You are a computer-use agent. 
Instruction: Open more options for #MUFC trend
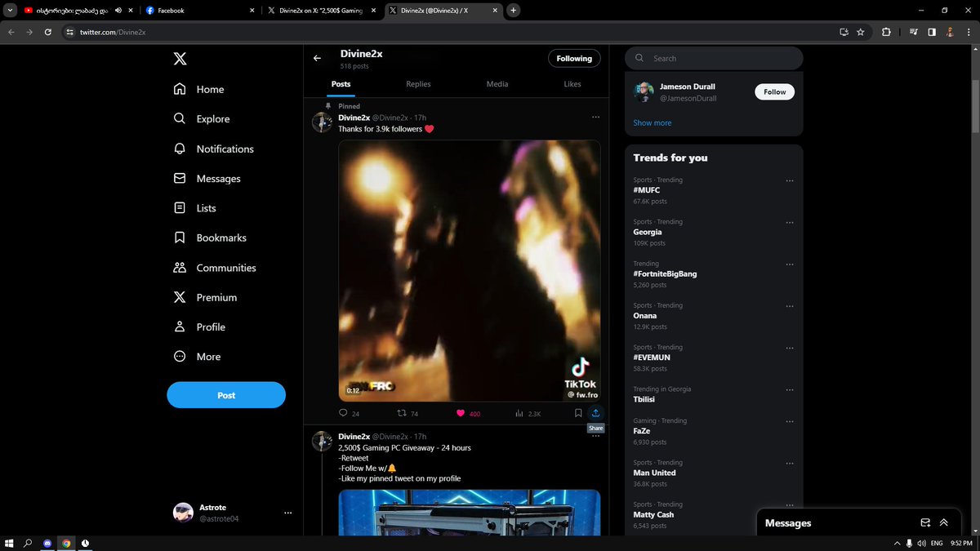pos(789,180)
